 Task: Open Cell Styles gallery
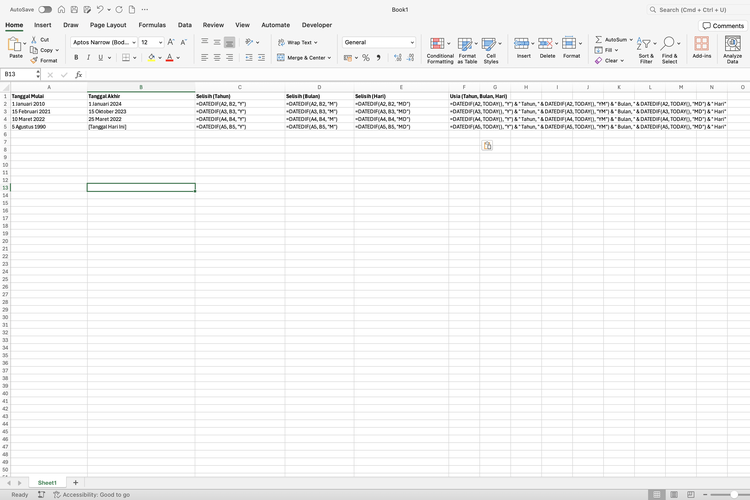click(x=491, y=50)
